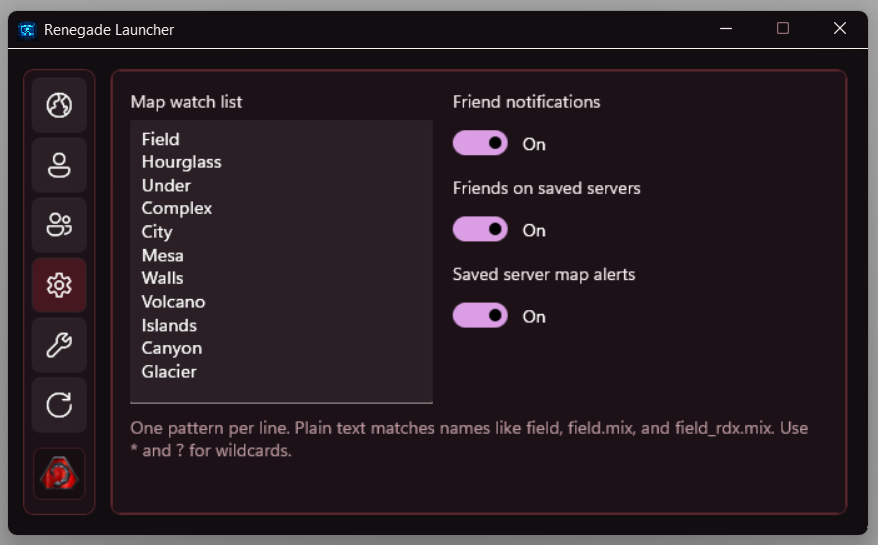Open the wrench tools icon in sidebar
This screenshot has width=878, height=545.
coord(59,345)
